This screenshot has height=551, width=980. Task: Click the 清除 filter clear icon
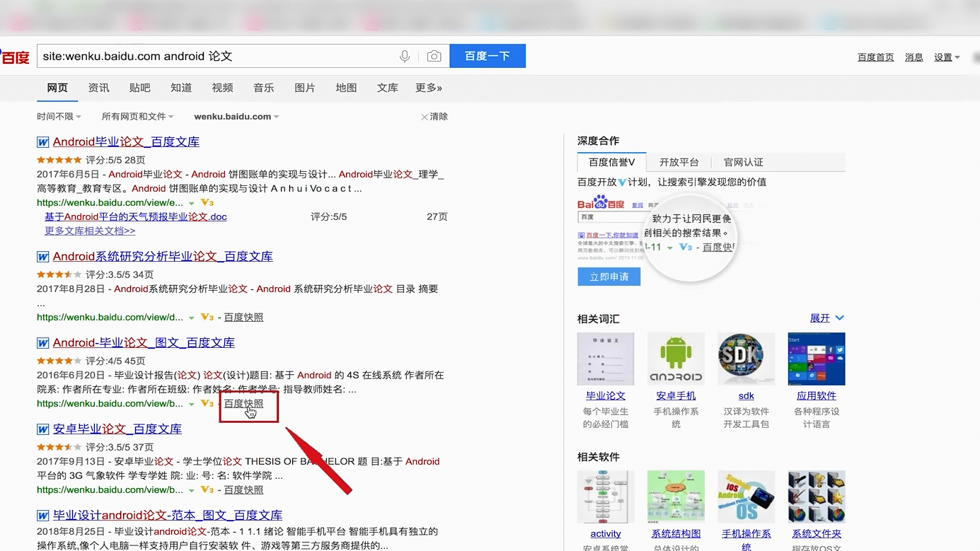point(425,117)
